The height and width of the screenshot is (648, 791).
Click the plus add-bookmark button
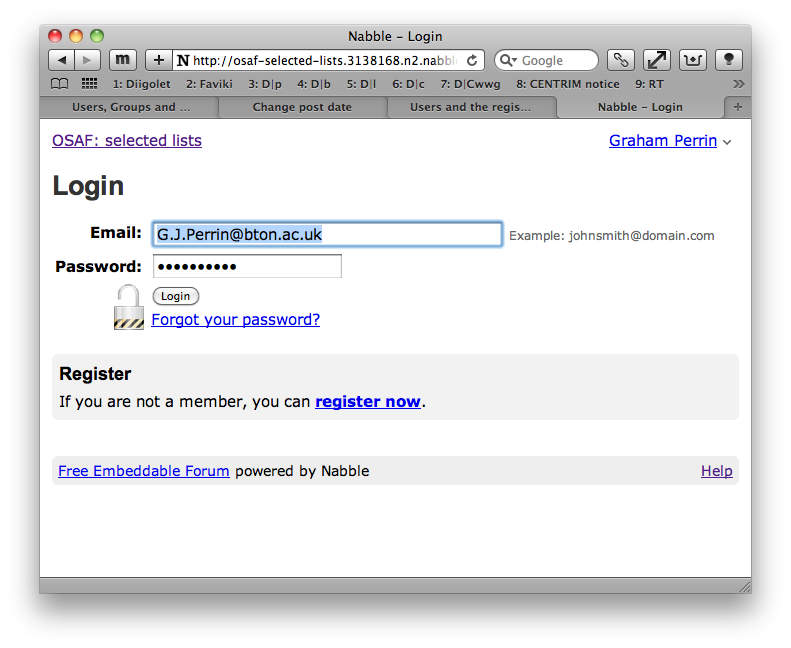click(159, 60)
